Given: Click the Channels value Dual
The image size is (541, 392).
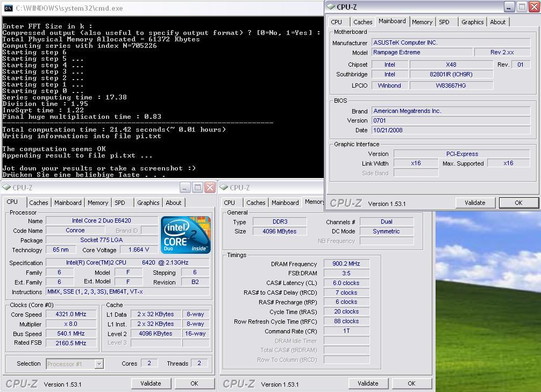Looking at the screenshot, I should 387,222.
